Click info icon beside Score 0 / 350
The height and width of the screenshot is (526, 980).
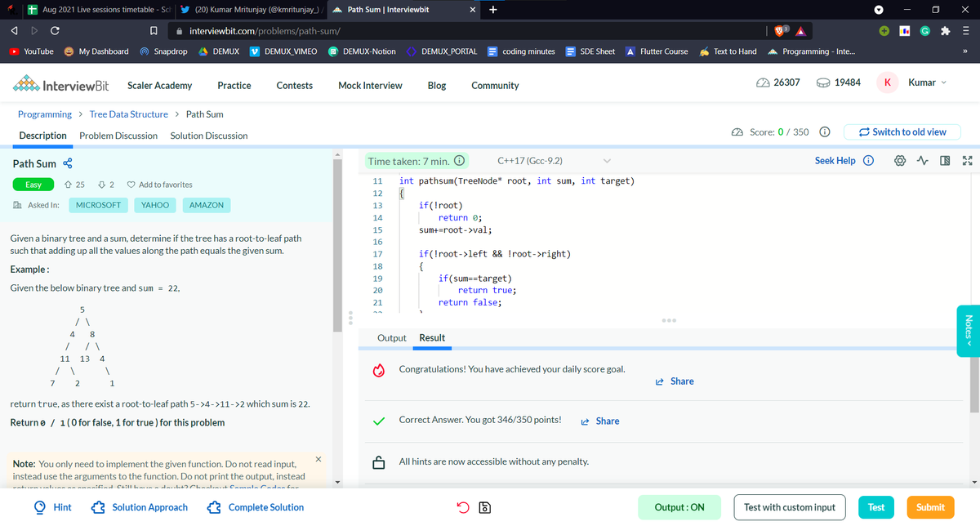tap(825, 132)
